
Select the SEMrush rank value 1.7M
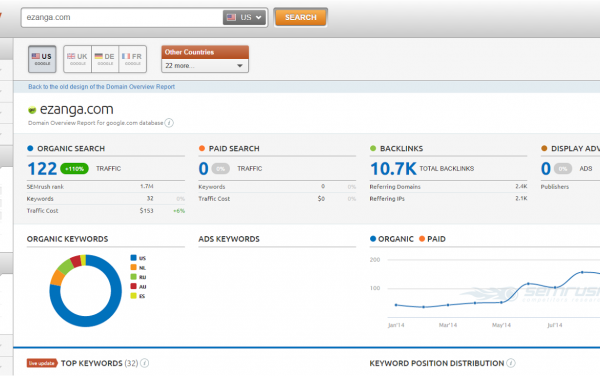[x=147, y=186]
